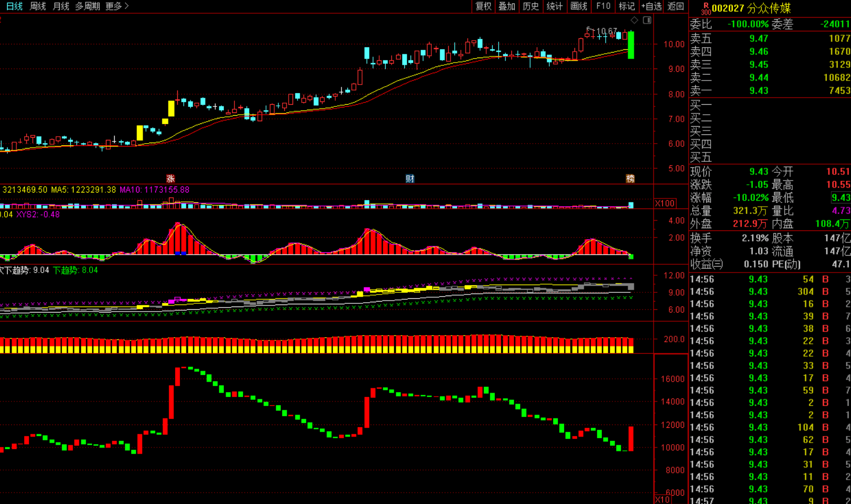This screenshot has width=851, height=504.
Task: Open the 多周期 multi-period view
Action: [x=87, y=6]
